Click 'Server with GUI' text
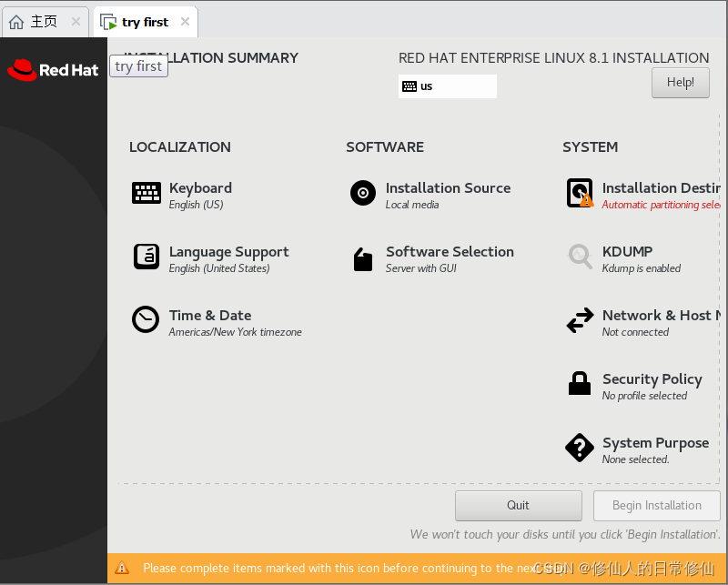This screenshot has height=585, width=728. coord(421,268)
